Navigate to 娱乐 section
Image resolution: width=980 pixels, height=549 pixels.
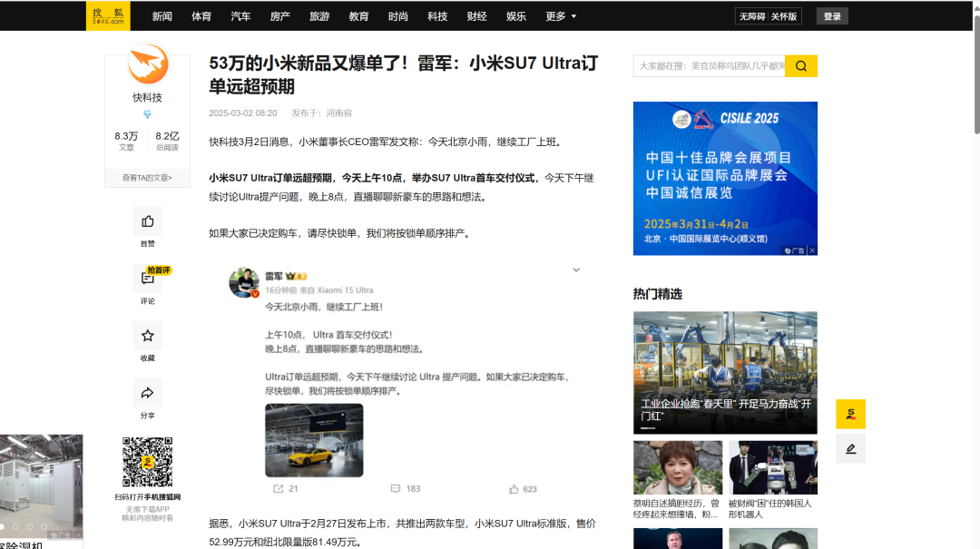[x=516, y=16]
